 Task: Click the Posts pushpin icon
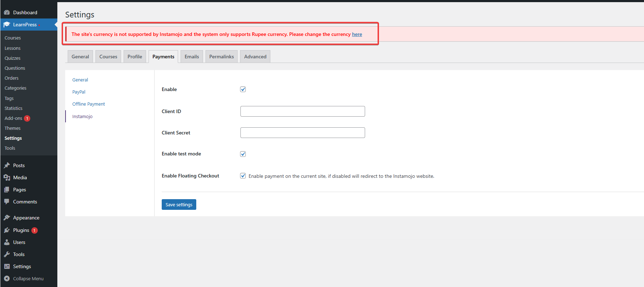pyautogui.click(x=7, y=165)
